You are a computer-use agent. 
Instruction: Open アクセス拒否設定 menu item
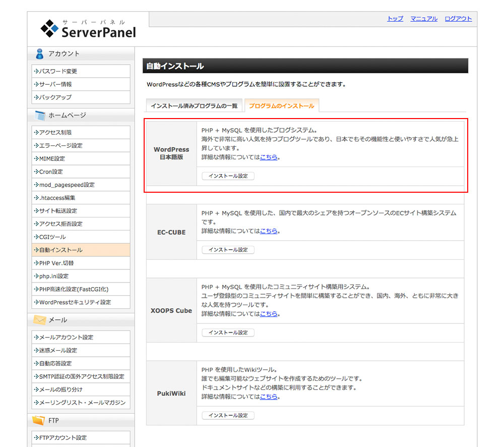pos(81,224)
